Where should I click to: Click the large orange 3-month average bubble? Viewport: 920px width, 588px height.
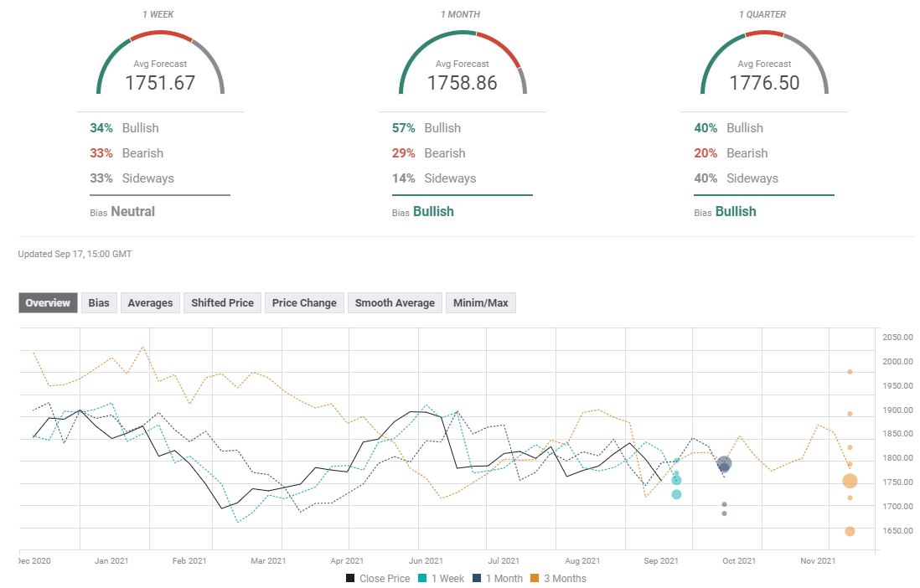pos(850,481)
